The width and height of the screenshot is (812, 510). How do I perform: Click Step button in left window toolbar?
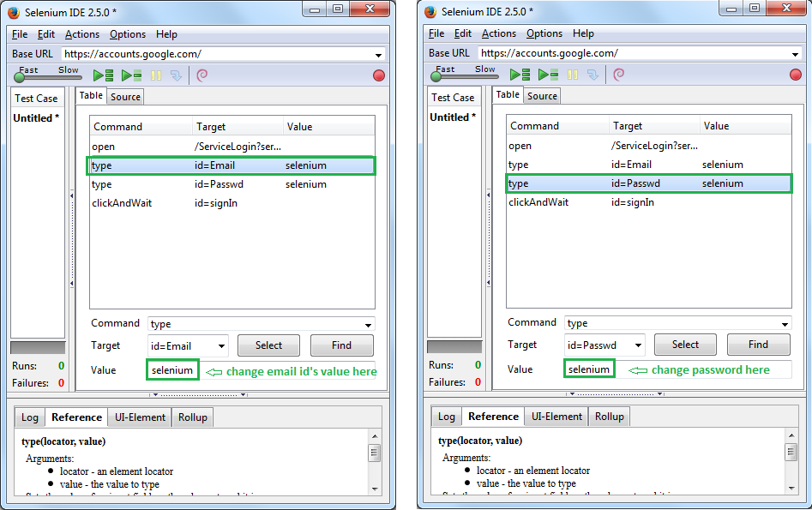tap(176, 75)
